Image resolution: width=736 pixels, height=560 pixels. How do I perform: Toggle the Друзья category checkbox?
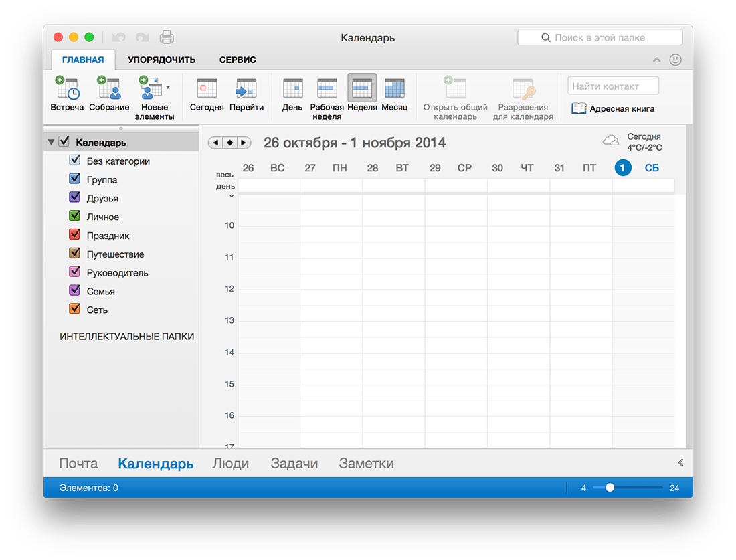[75, 197]
